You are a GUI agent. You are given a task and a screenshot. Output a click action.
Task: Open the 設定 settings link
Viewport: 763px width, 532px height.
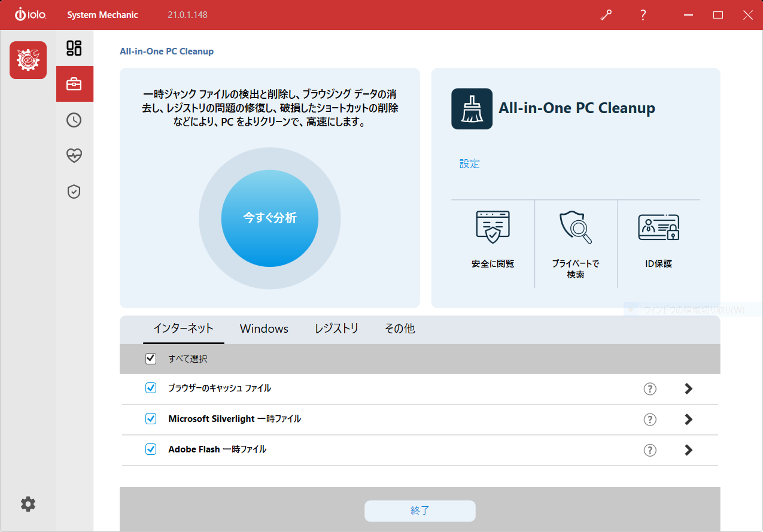pyautogui.click(x=470, y=164)
